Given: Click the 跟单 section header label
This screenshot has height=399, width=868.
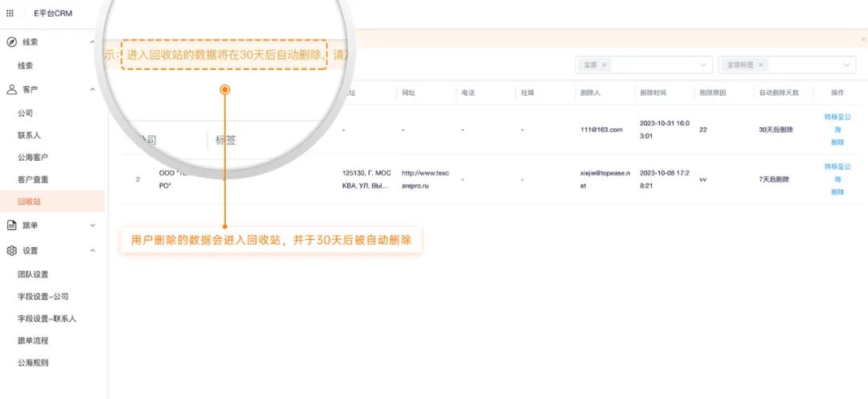Looking at the screenshot, I should point(31,225).
